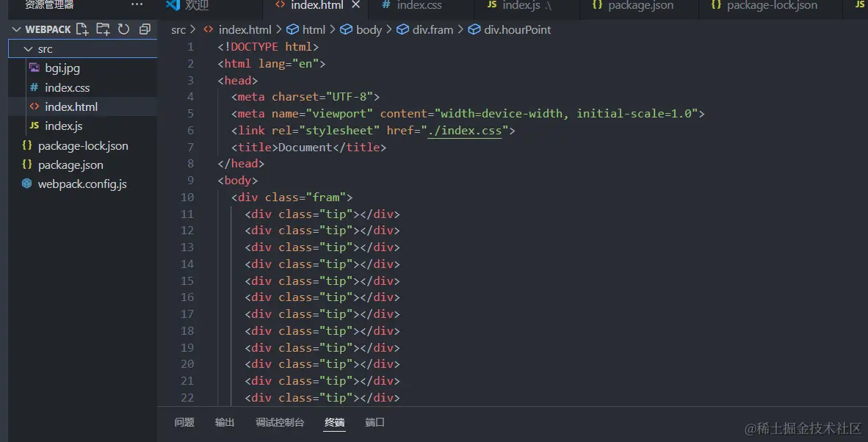Follow the ./index.css link on line 6

point(464,131)
